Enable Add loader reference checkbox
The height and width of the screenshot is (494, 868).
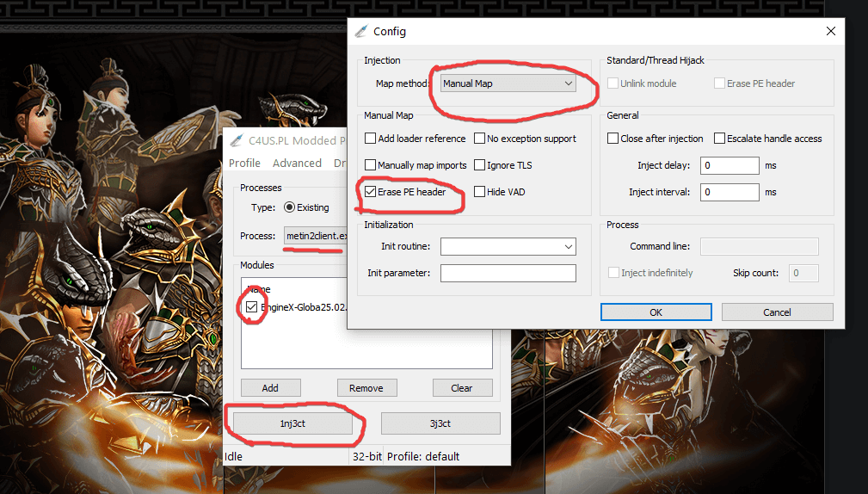pos(370,139)
